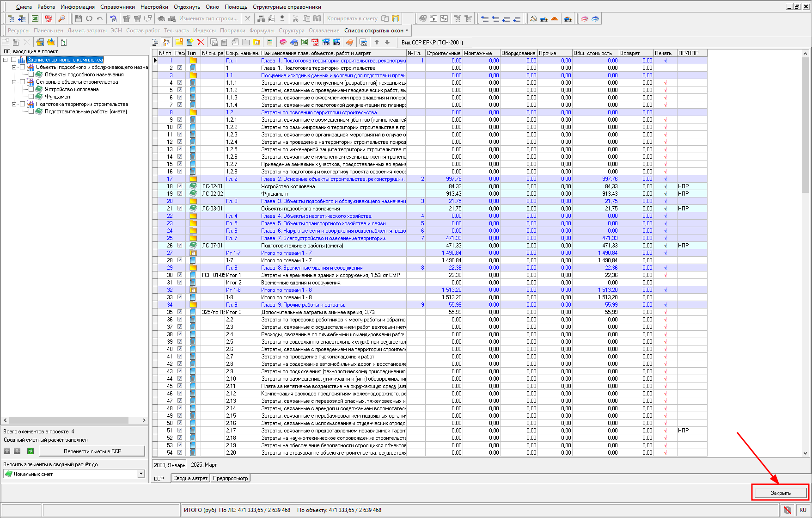Toggle the checkbox in table row 18
812x518 pixels.
180,186
